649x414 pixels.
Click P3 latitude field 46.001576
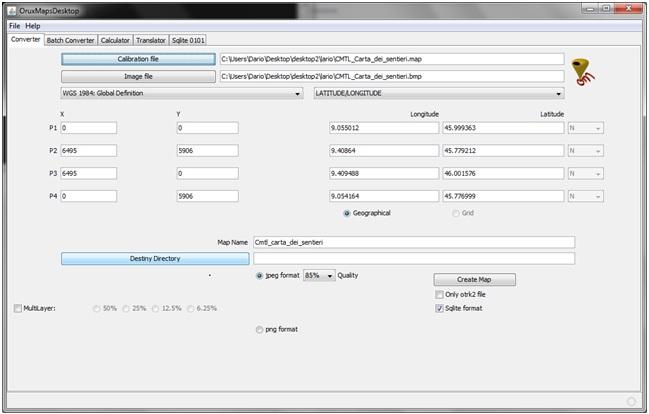click(503, 174)
